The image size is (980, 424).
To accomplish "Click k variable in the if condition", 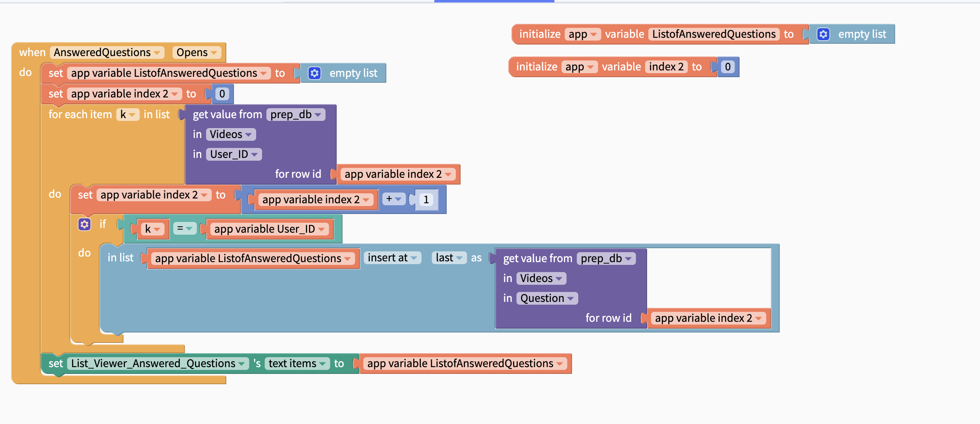I will click(152, 229).
